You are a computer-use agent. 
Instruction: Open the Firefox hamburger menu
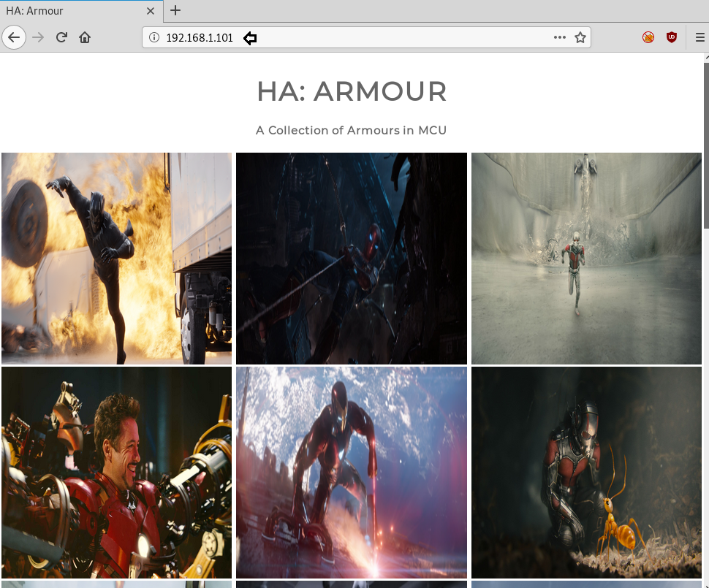(700, 37)
